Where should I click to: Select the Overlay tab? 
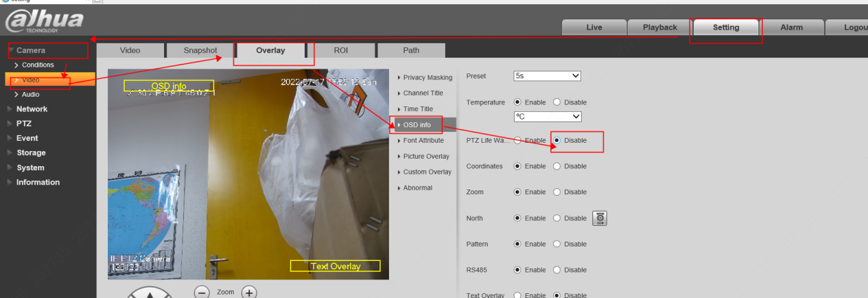coord(270,50)
